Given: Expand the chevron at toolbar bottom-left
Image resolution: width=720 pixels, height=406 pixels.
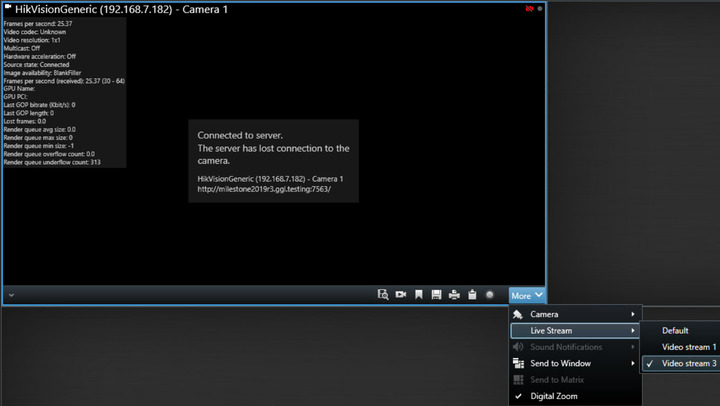Looking at the screenshot, I should point(10,295).
